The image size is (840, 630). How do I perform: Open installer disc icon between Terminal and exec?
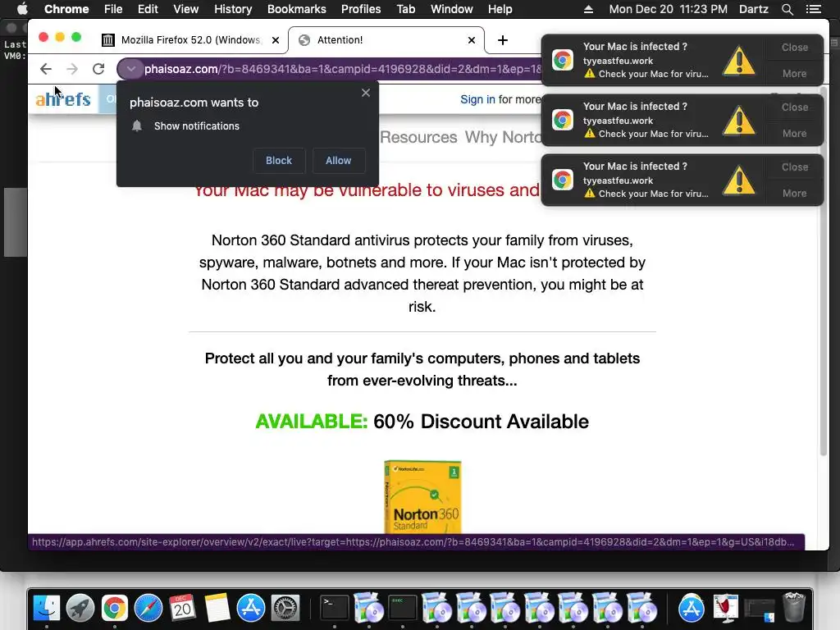pyautogui.click(x=368, y=608)
